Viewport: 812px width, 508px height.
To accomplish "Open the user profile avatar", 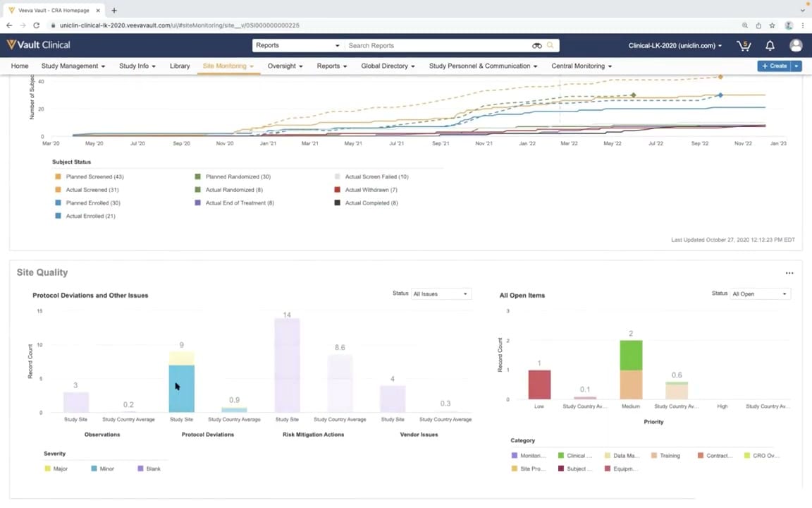I will click(x=796, y=46).
